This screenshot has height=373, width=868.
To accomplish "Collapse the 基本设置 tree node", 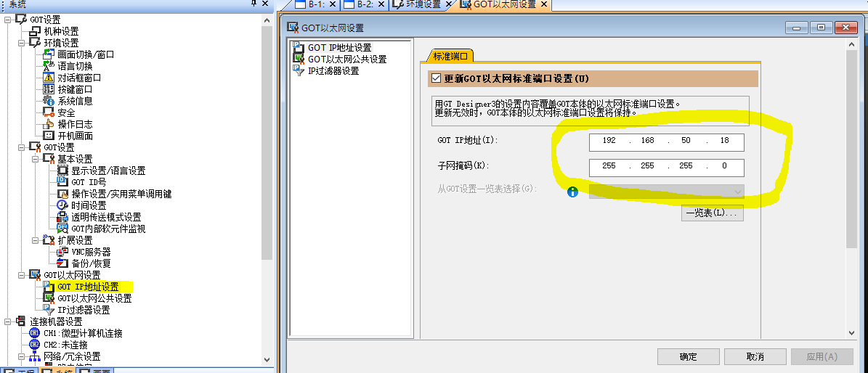I will click(x=35, y=159).
